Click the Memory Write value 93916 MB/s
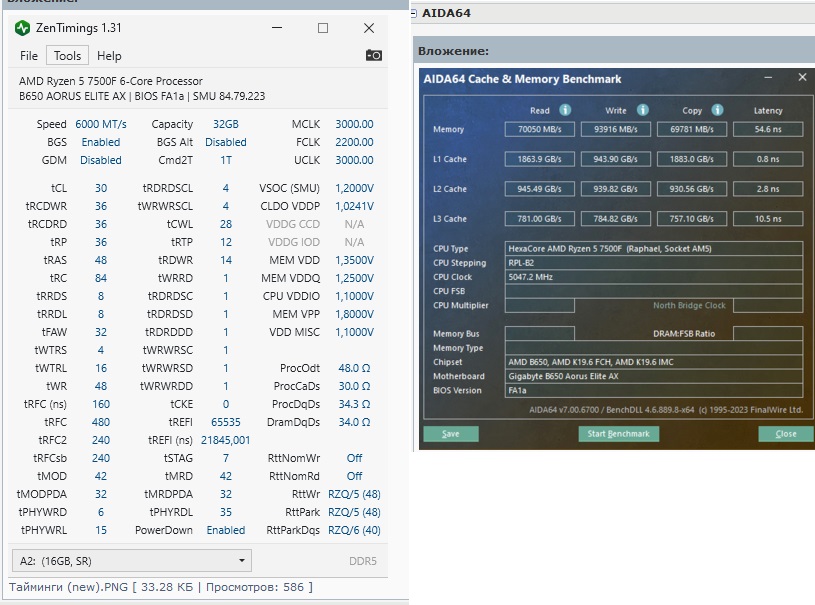815x605 pixels. [615, 129]
